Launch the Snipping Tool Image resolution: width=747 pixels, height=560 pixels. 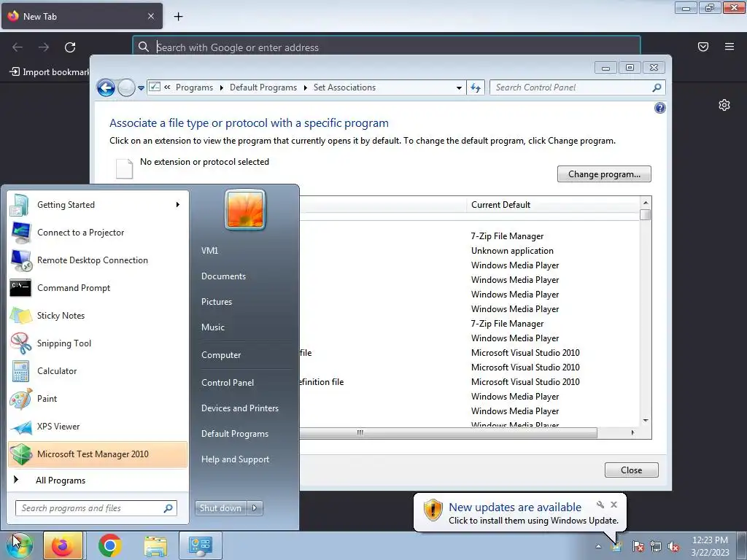(98, 343)
